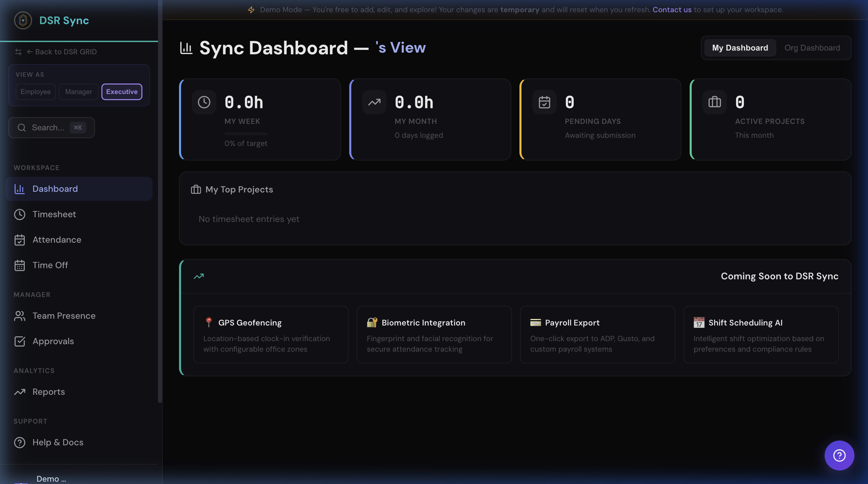Select the Manager view option
Viewport: 868px width, 484px height.
coord(78,92)
